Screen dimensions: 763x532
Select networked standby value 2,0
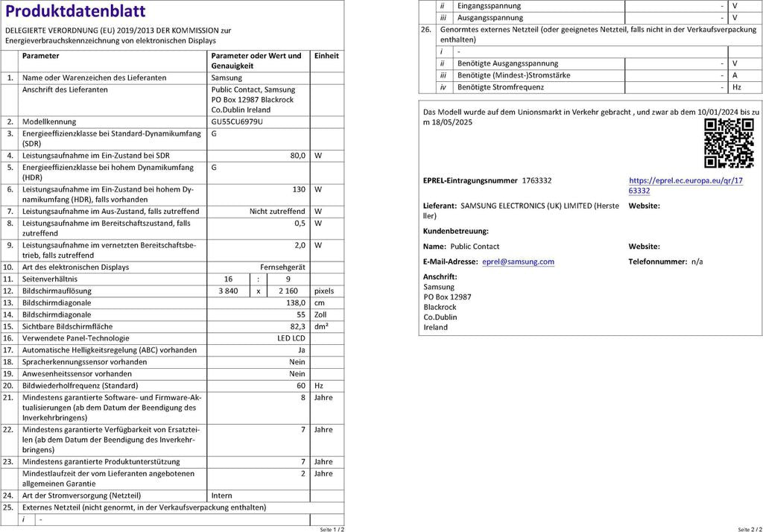pos(300,245)
